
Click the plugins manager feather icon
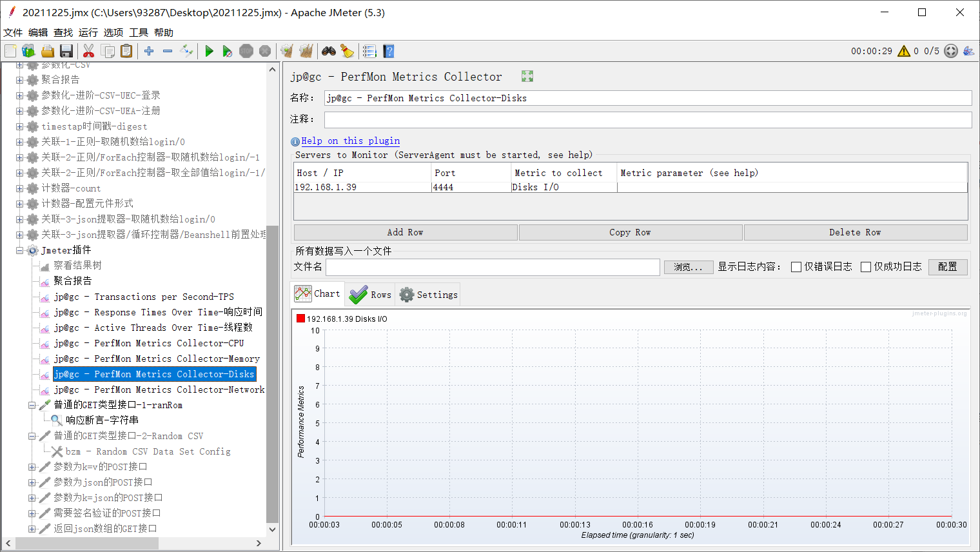point(968,51)
